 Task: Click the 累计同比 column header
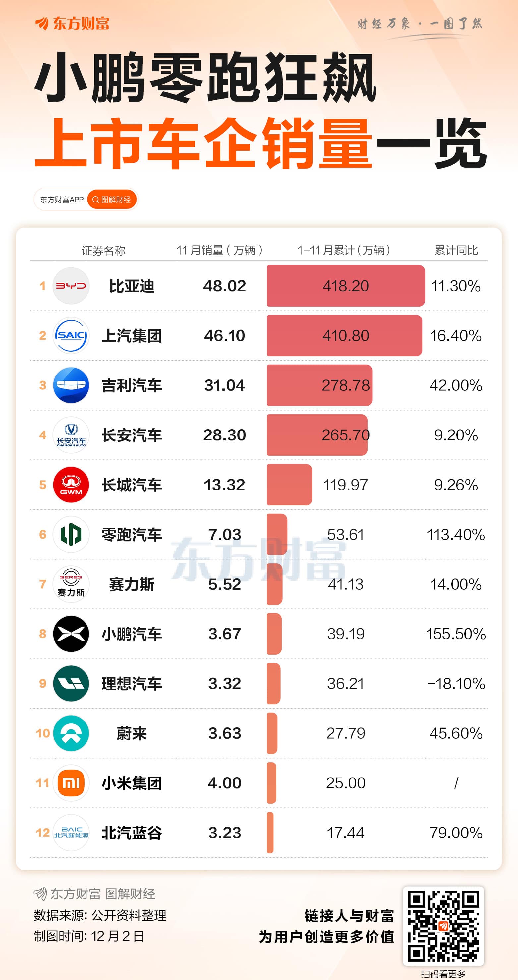coord(456,250)
